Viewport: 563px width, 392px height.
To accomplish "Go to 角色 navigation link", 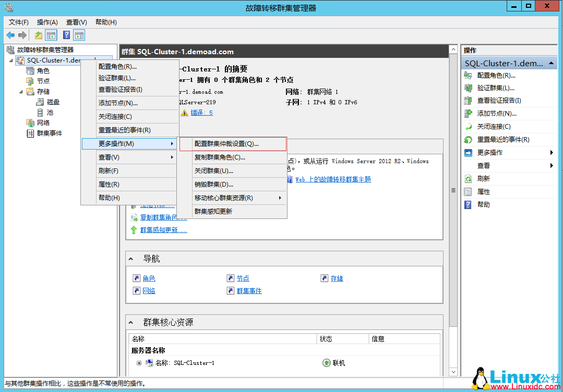I will click(x=149, y=278).
